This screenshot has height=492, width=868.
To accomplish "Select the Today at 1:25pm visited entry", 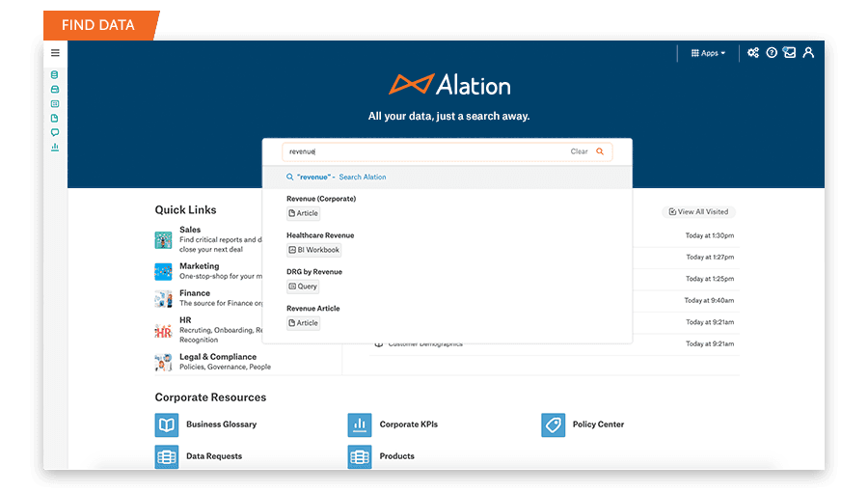I will 710,279.
